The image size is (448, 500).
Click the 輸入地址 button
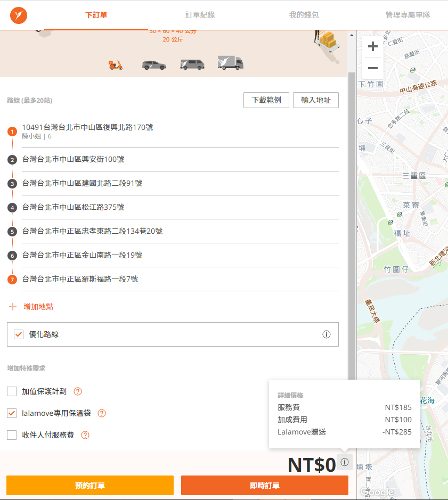click(316, 100)
